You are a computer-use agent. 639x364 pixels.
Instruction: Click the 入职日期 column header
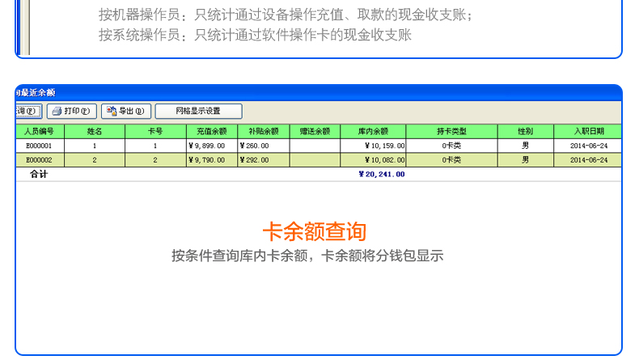point(589,130)
